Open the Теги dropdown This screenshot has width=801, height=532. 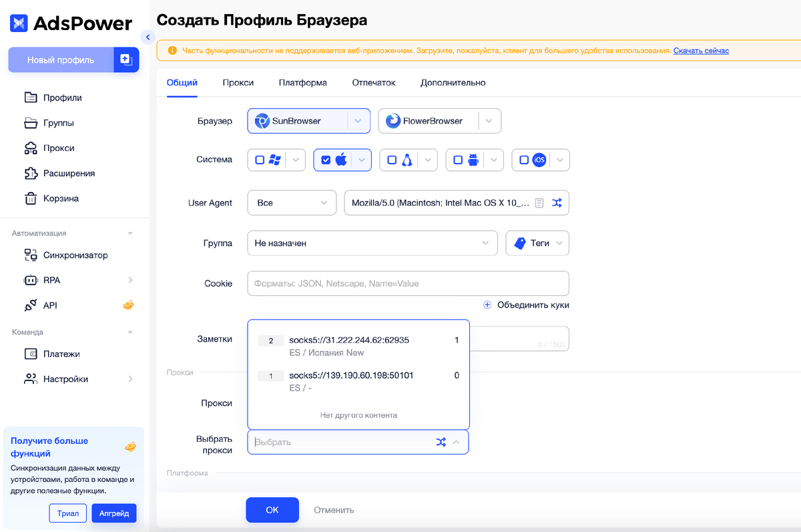pyautogui.click(x=537, y=243)
